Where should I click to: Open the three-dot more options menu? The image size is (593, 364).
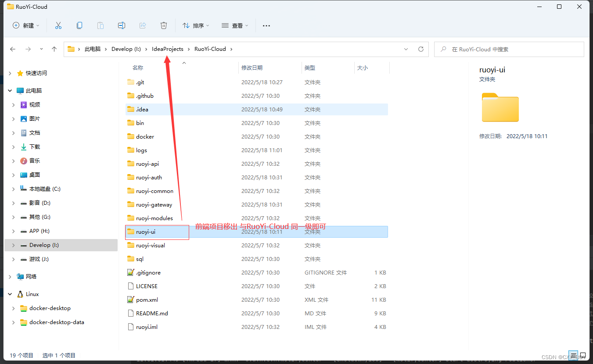coord(266,25)
